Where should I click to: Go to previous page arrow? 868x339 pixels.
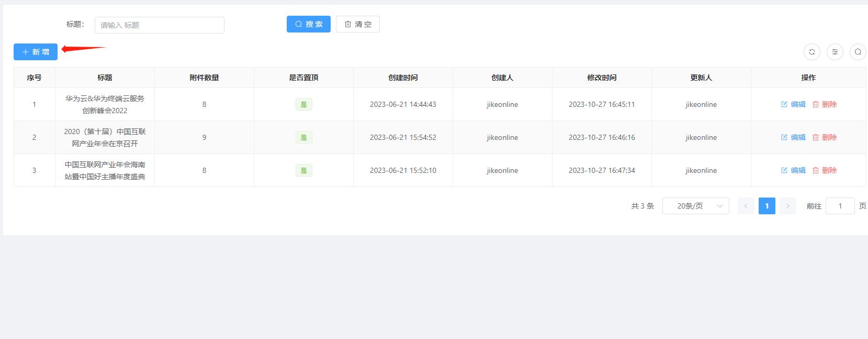(746, 206)
